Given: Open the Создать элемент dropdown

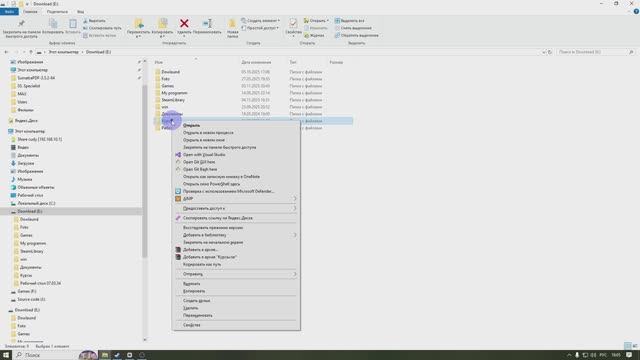Looking at the screenshot, I should point(260,21).
